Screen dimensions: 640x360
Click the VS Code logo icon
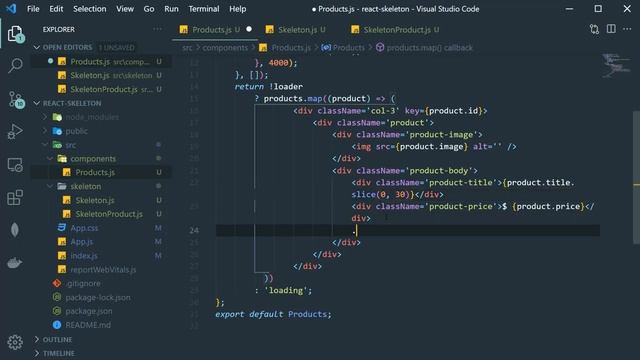point(11,9)
